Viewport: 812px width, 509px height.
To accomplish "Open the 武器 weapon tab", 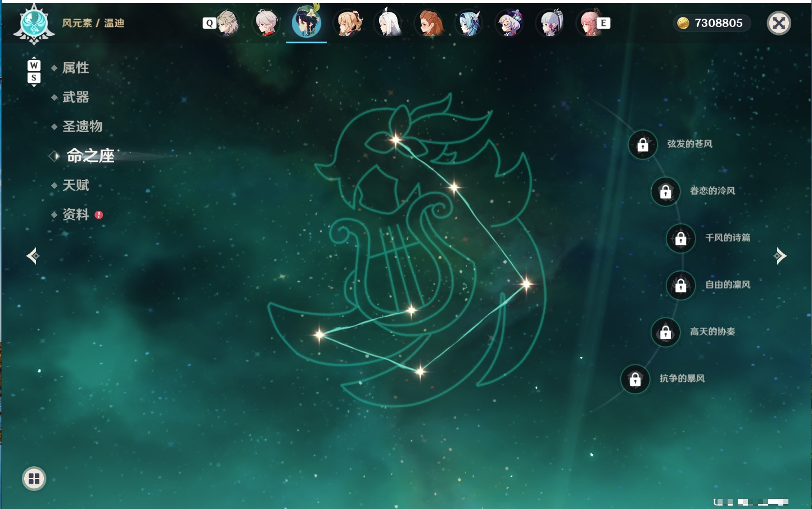I will coord(75,97).
